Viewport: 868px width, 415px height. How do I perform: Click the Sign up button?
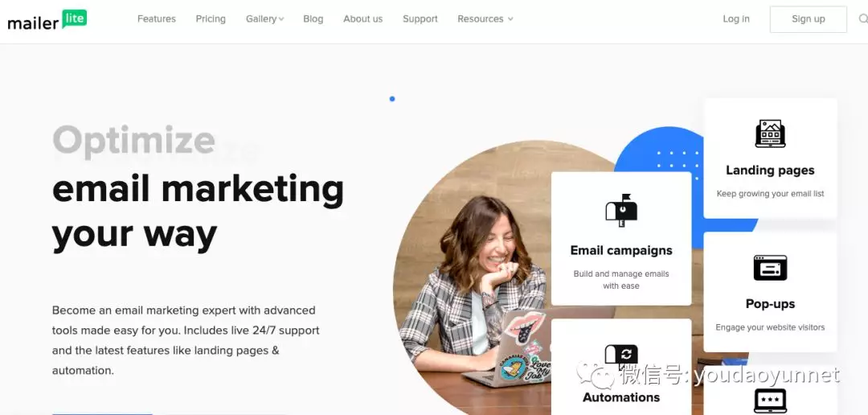tap(809, 19)
